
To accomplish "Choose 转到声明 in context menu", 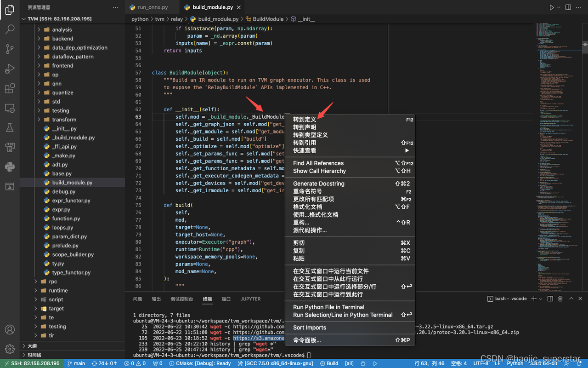I will (350, 127).
